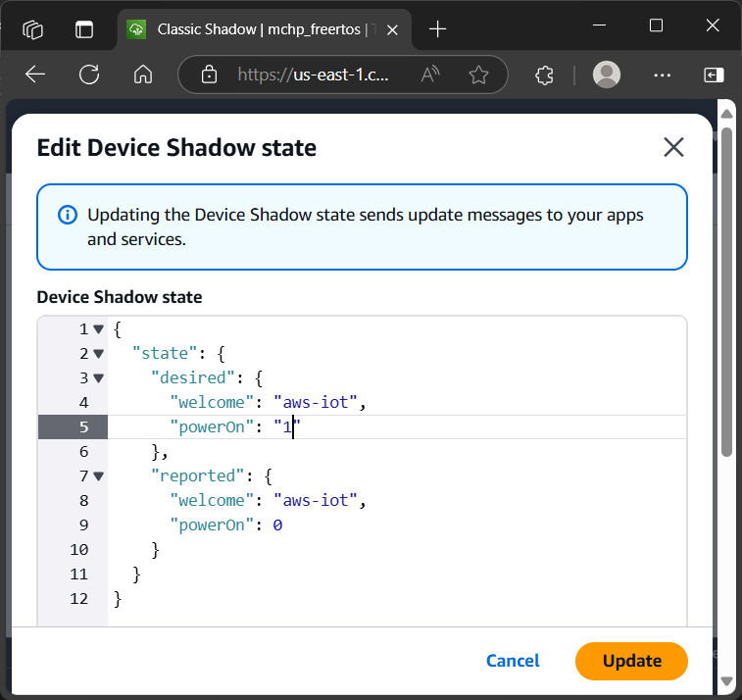Collapse the root object on line 1
Viewport: 742px width, 700px height.
point(98,329)
